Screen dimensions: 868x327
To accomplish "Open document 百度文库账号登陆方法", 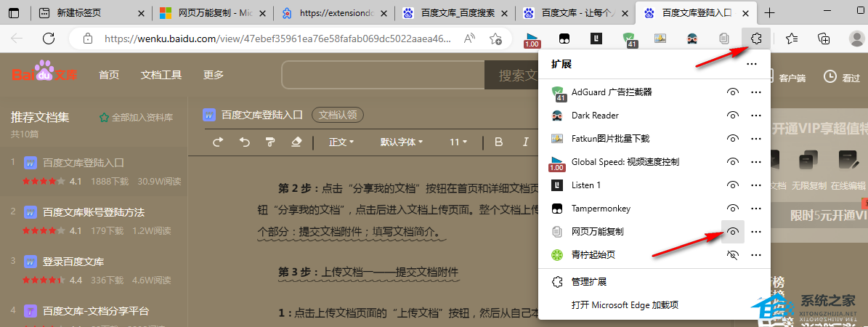I will coord(94,212).
